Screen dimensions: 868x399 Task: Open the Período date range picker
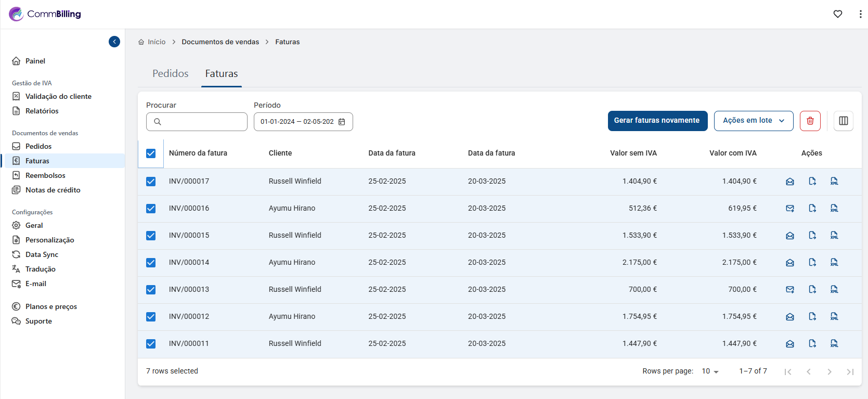pyautogui.click(x=297, y=122)
